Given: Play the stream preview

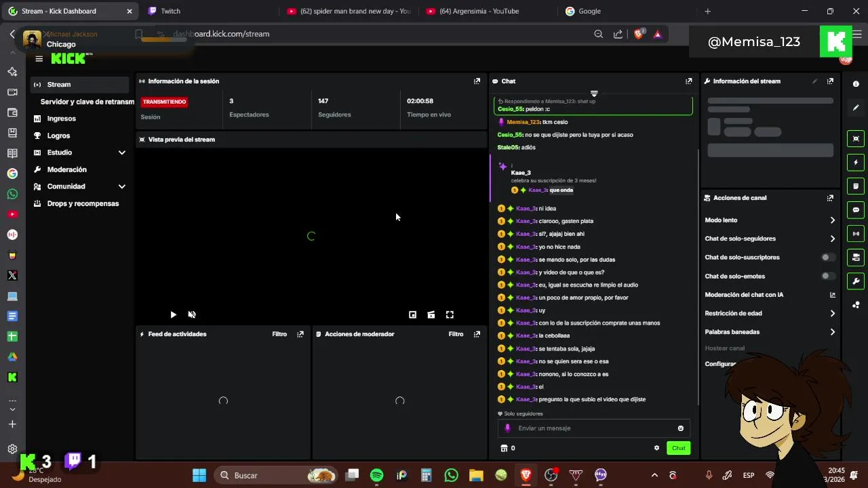Looking at the screenshot, I should click(173, 314).
